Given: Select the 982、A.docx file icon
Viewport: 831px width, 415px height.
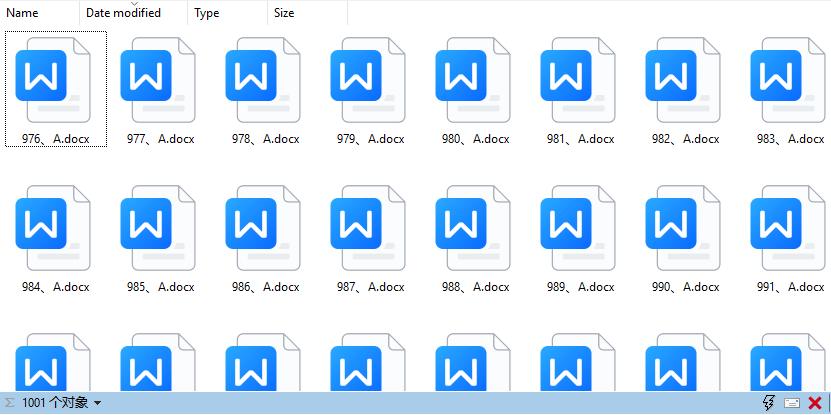Looking at the screenshot, I should 683,80.
